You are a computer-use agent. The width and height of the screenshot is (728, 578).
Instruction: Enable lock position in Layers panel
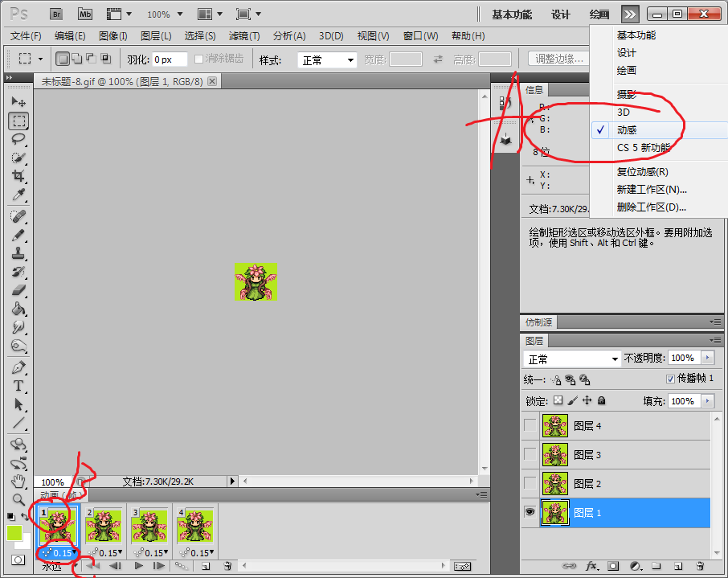coord(587,400)
